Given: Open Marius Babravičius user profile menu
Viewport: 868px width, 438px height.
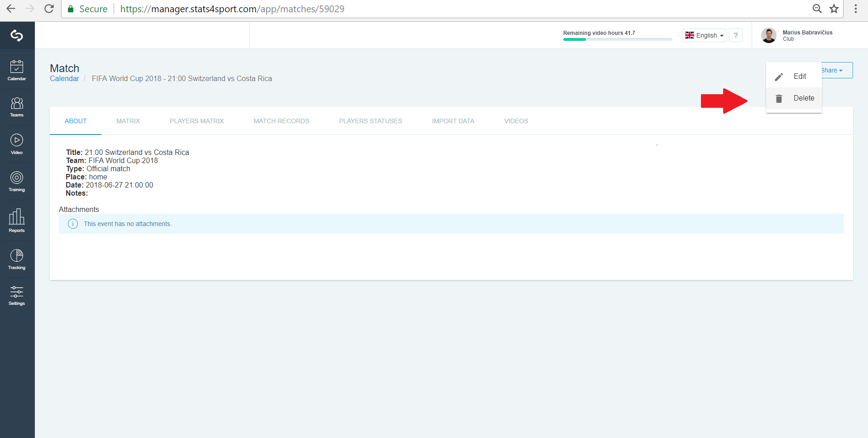Looking at the screenshot, I should pyautogui.click(x=798, y=35).
